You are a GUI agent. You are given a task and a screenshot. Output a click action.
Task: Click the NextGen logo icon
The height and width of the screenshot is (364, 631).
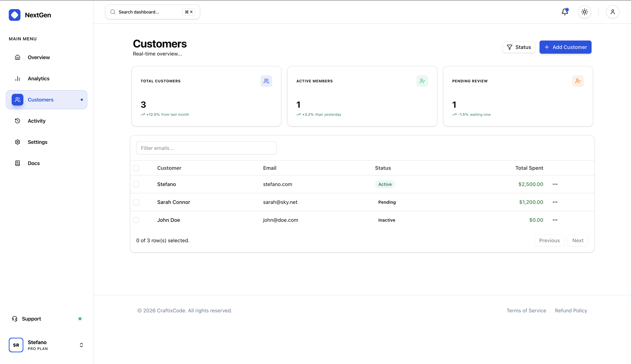coord(14,15)
